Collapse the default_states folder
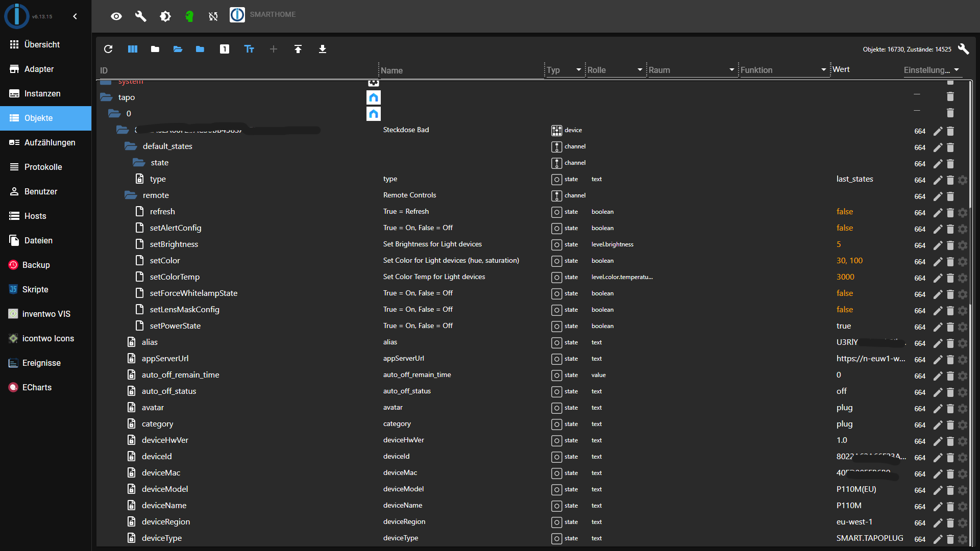This screenshot has height=551, width=980. (131, 146)
